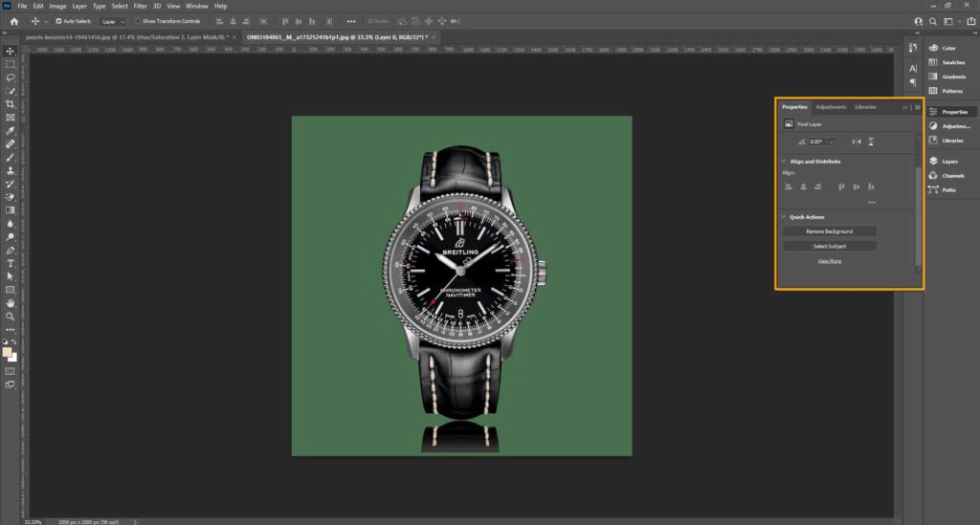The width and height of the screenshot is (980, 525).
Task: Switch to the Libraries tab in Properties group
Action: [865, 107]
